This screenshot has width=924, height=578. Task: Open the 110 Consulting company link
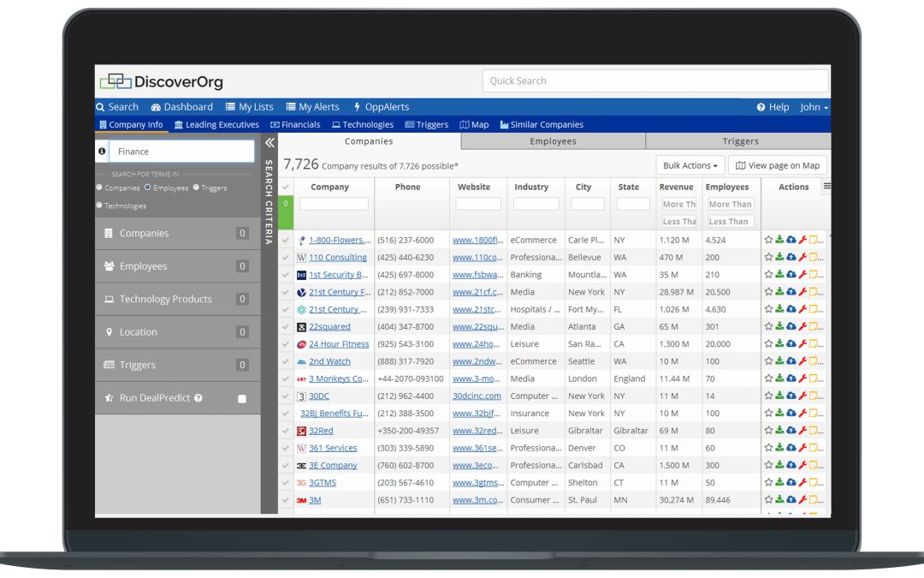(x=338, y=257)
